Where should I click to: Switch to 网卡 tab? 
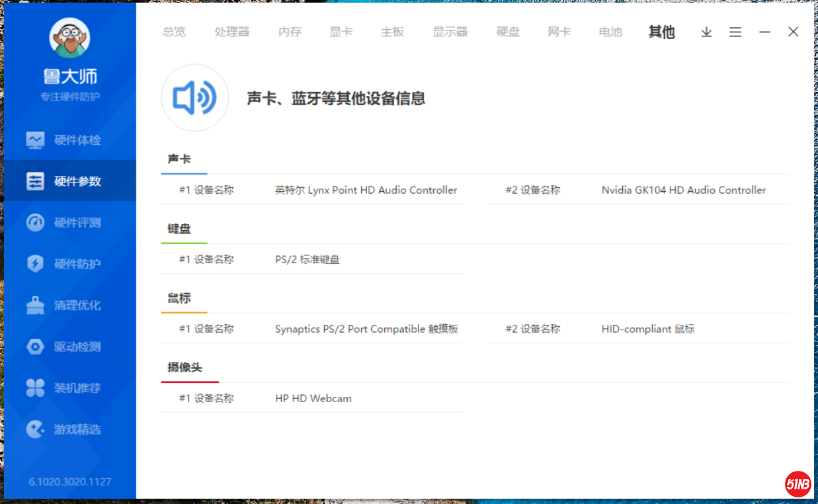(559, 32)
